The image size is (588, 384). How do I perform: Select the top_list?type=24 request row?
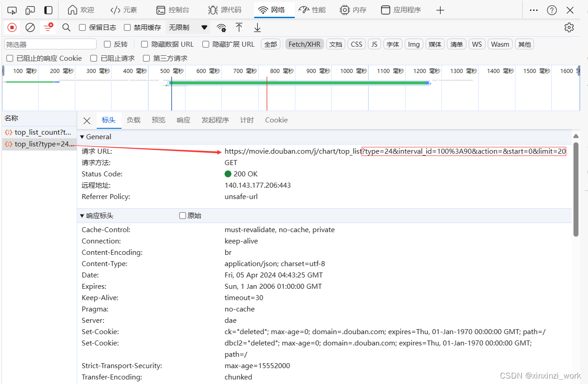pos(39,144)
